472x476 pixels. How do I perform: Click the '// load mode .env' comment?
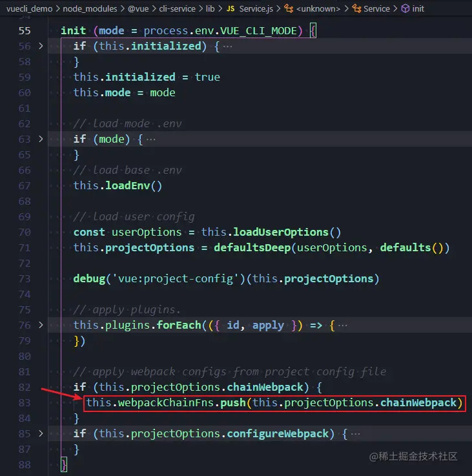(127, 123)
